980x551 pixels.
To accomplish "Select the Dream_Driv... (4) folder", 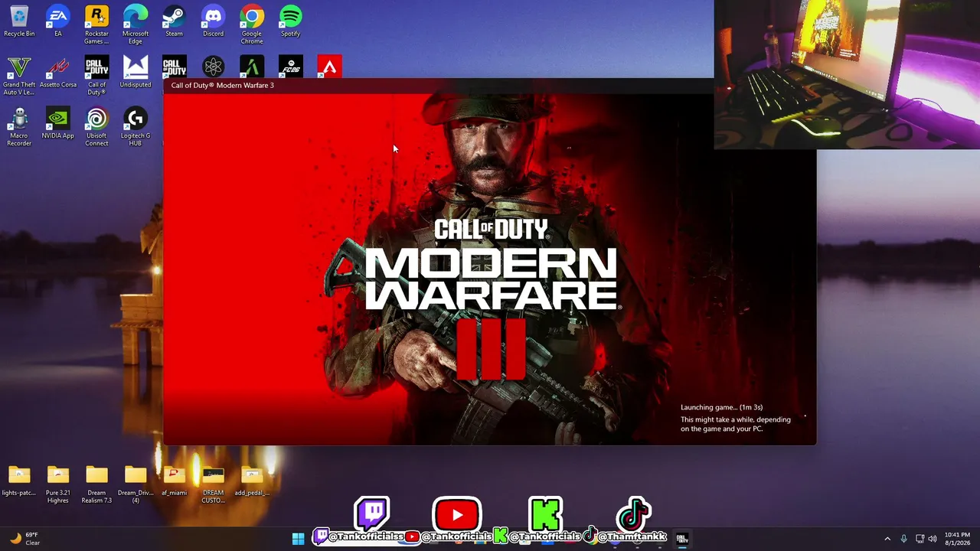I will [136, 484].
